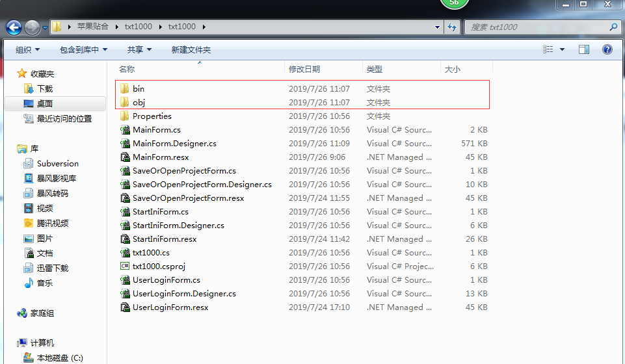Image resolution: width=625 pixels, height=364 pixels.
Task: Expand arrow after last txt1000 breadcrumb
Action: 204,27
